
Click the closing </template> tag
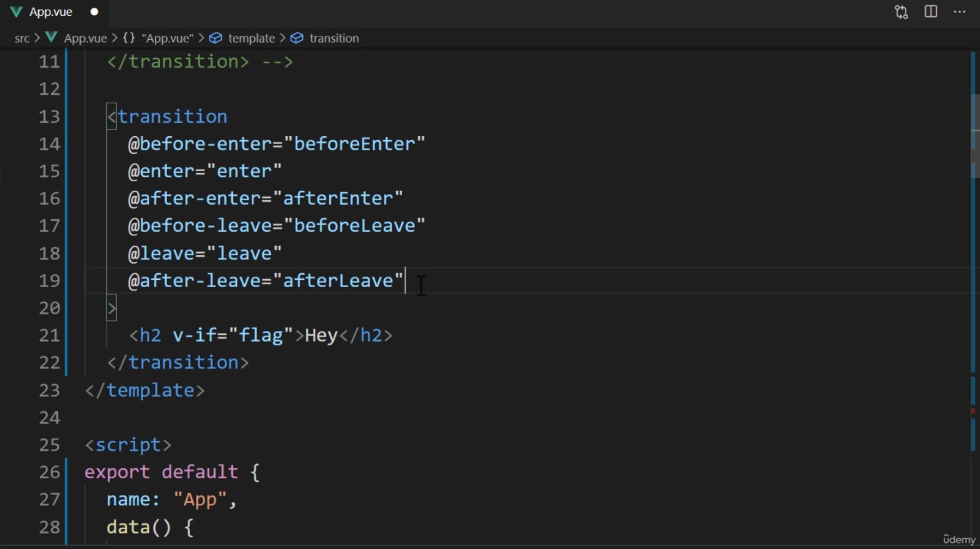click(x=145, y=390)
